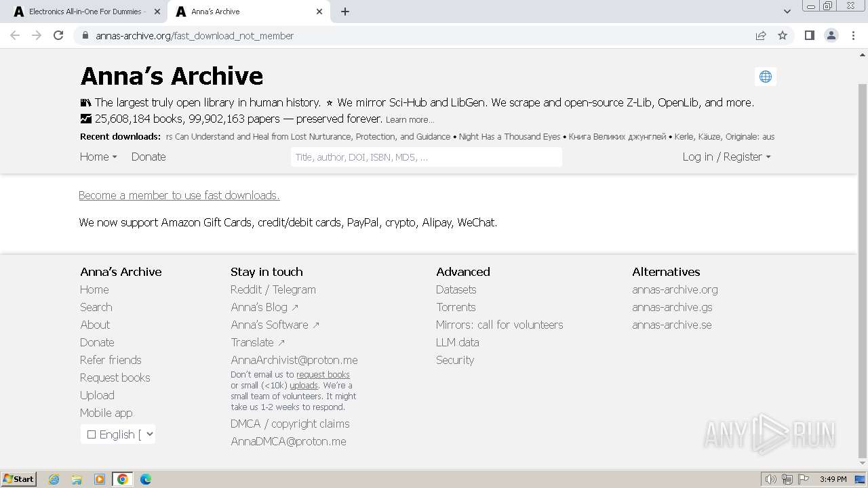This screenshot has height=488, width=868.
Task: Open footer Home link
Action: pos(94,289)
